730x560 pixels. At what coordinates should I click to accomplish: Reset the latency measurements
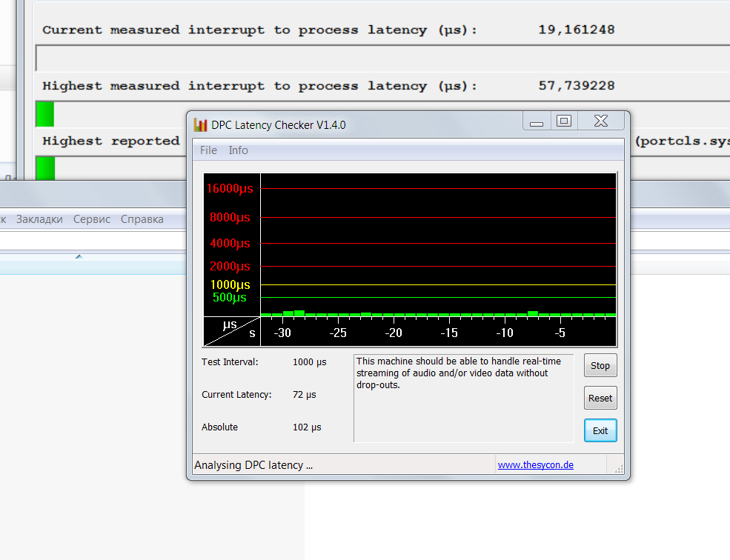coord(600,398)
